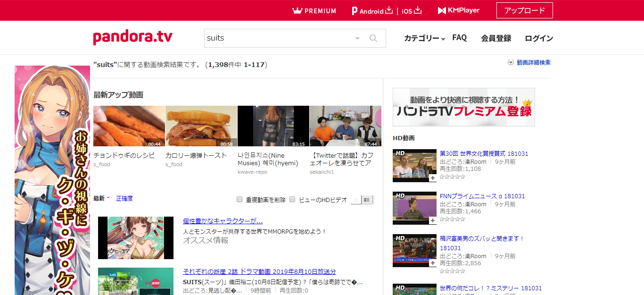Open the MMORPG ad thumbnail
This screenshot has width=644, height=295.
pos(136,238)
